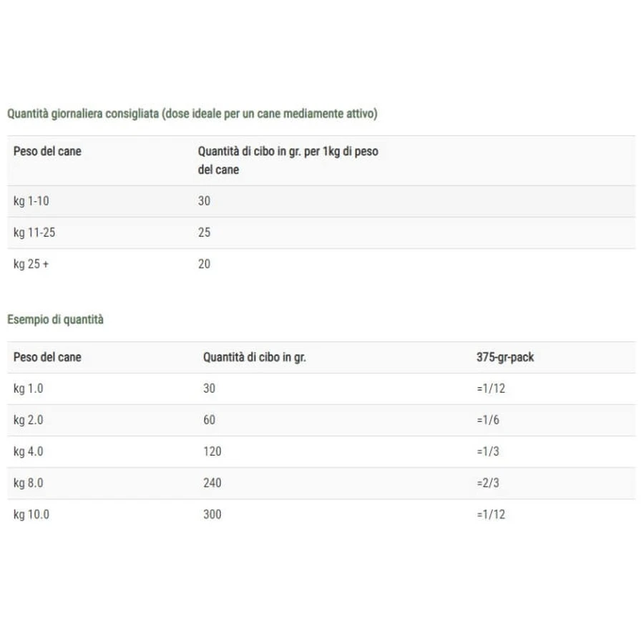Select the 'Peso del cane' header in first table
The image size is (644, 644).
47,151
